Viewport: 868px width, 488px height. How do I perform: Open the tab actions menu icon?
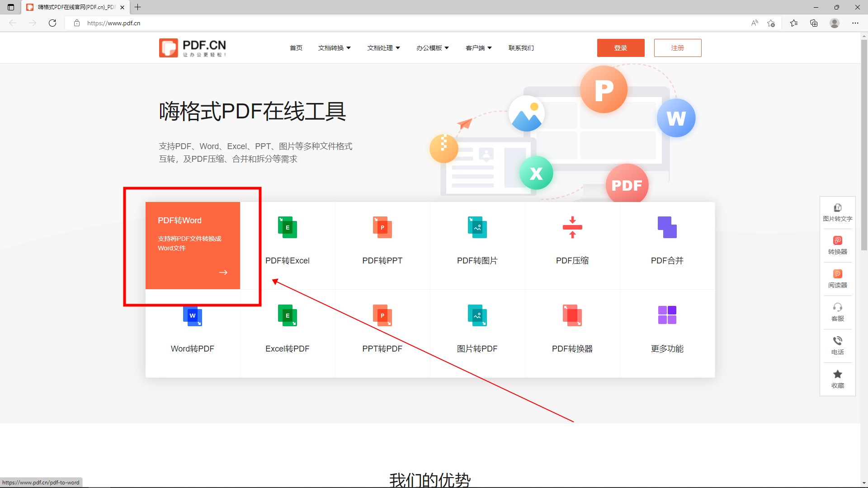click(x=11, y=7)
